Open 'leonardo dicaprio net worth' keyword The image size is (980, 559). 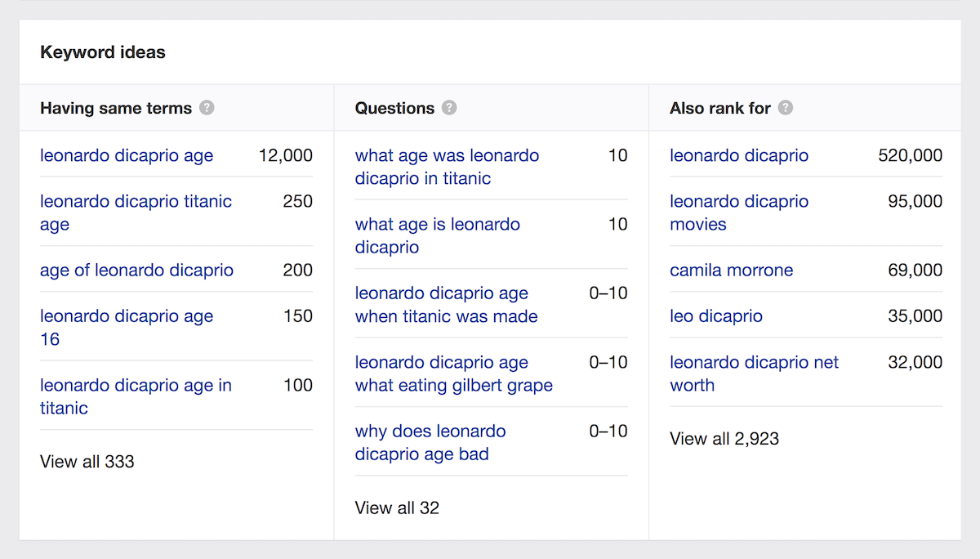754,373
